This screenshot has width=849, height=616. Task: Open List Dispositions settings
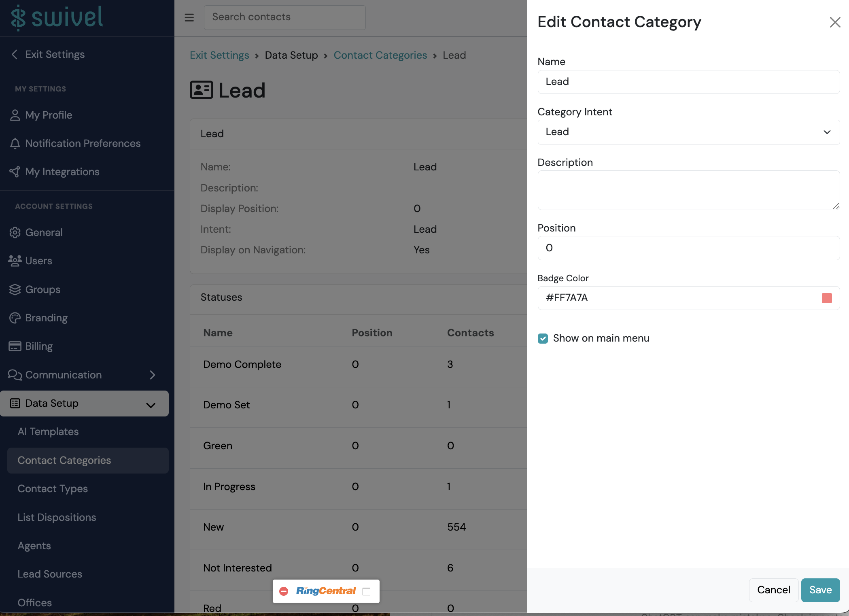point(57,517)
